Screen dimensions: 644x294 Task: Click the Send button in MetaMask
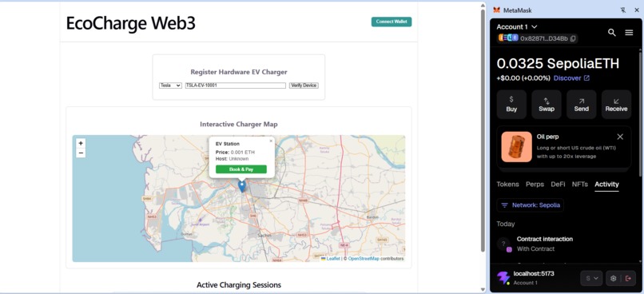tap(581, 105)
